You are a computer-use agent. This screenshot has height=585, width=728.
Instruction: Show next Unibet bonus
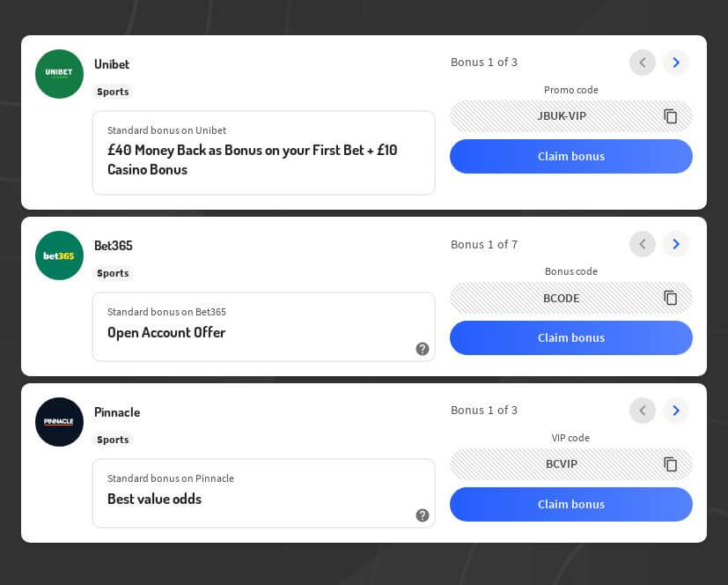tap(676, 63)
